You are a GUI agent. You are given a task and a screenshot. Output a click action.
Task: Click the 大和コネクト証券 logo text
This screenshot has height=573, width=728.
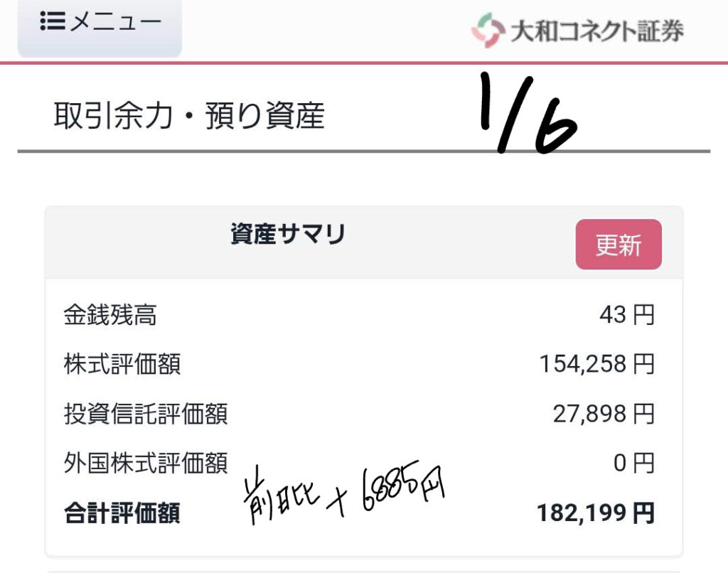(597, 31)
